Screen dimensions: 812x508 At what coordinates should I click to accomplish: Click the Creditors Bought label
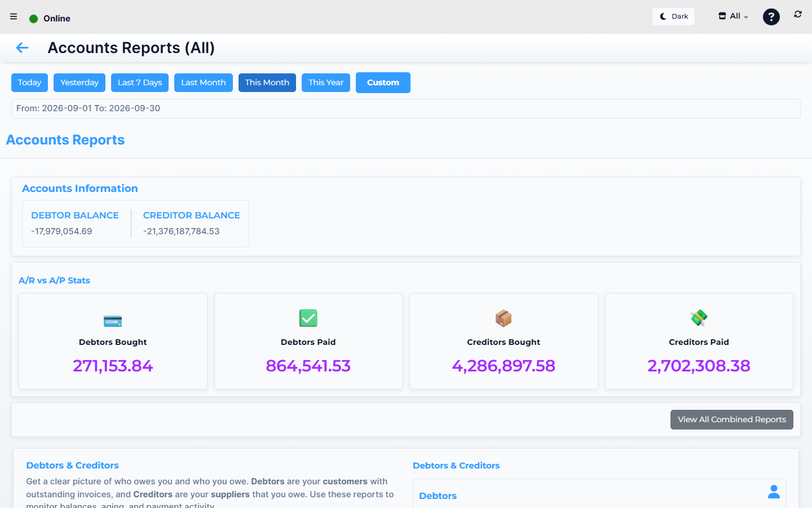[x=504, y=342]
